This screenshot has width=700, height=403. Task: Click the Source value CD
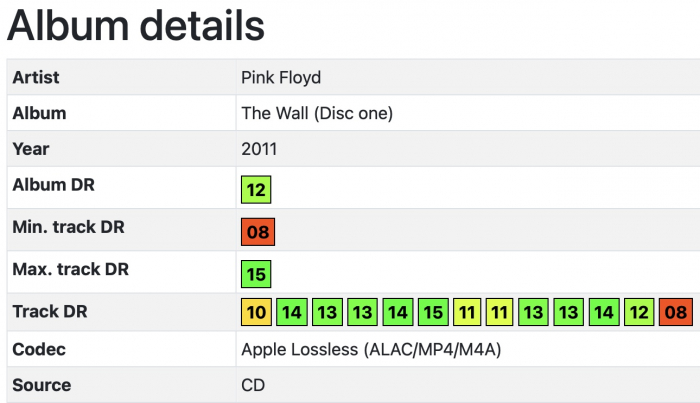click(254, 385)
